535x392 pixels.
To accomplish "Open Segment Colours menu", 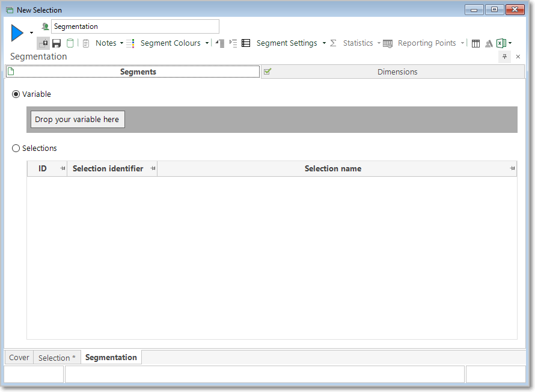I will (x=170, y=43).
